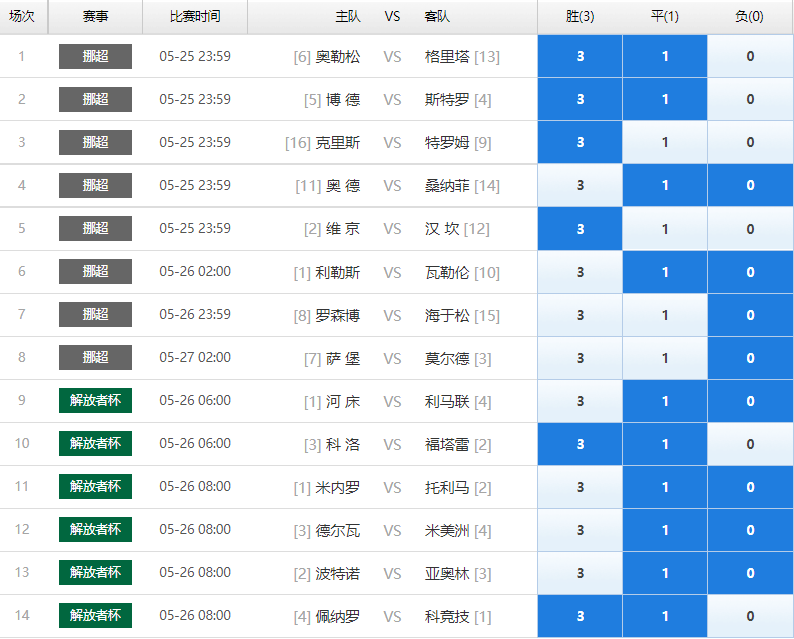Select loss (0) for match 10 科洛

click(x=750, y=444)
